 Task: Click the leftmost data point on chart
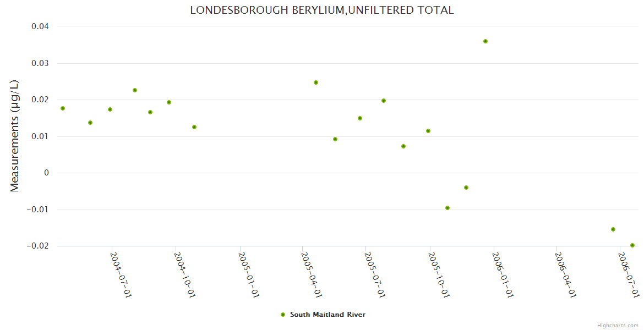click(63, 108)
